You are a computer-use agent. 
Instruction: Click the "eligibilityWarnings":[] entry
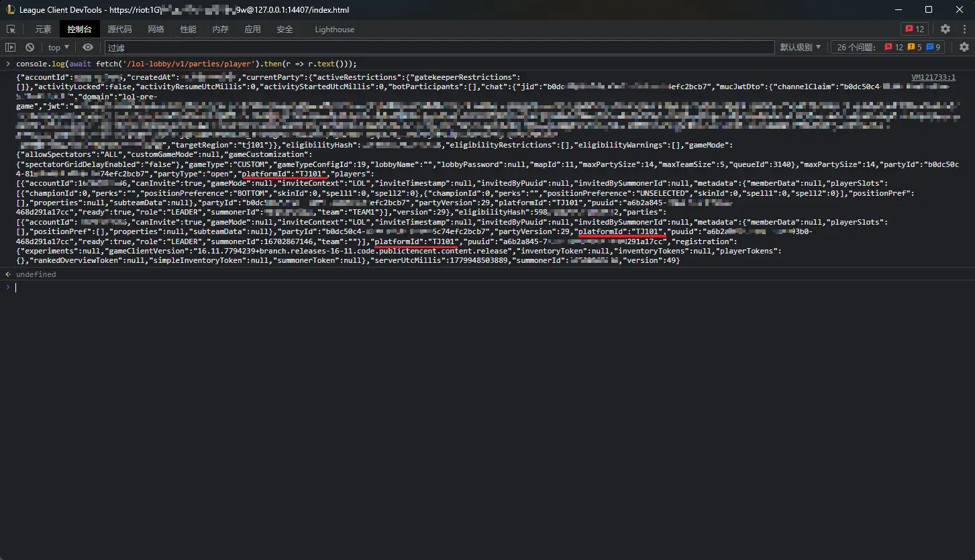627,145
